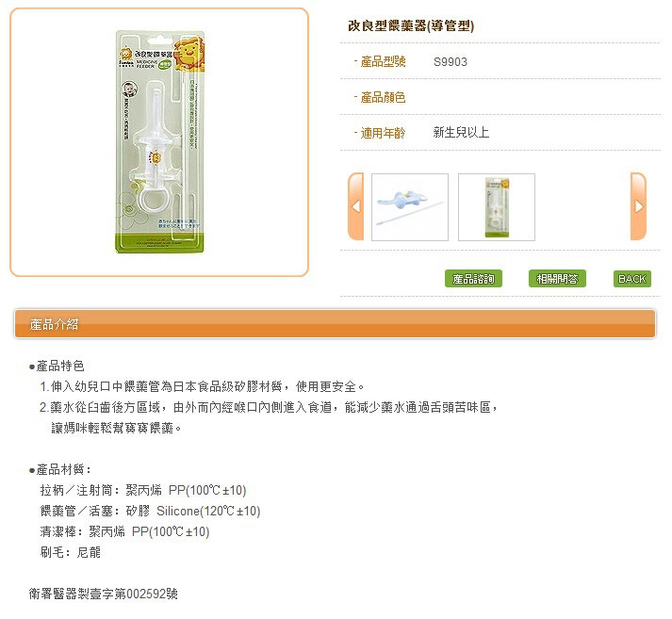Click the 產品顏色 label
The height and width of the screenshot is (619, 672).
point(383,97)
